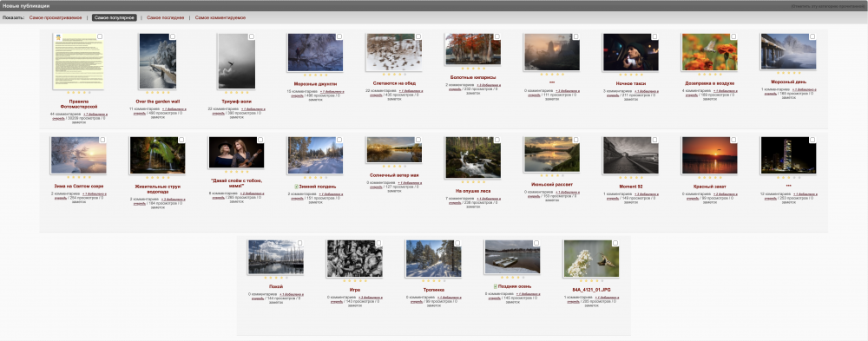Viewport: 868px width, 341px height.
Task: Open the '84A_4121_01.JPG' title link
Action: [x=591, y=290]
